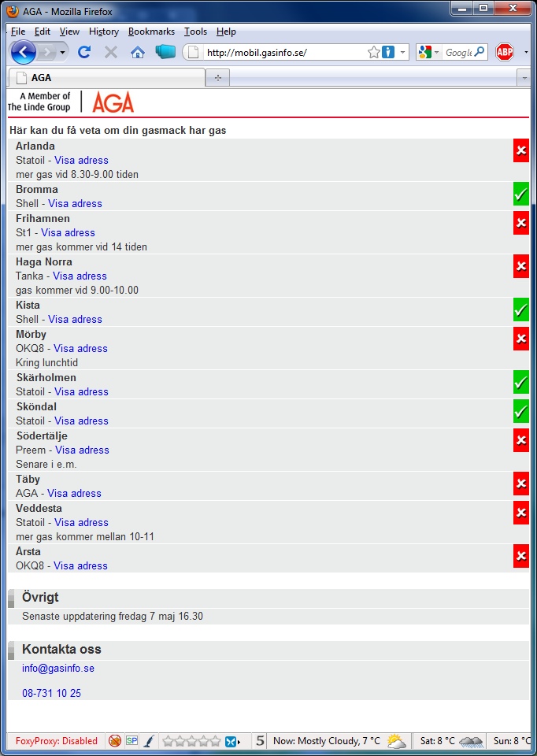This screenshot has width=537, height=756.
Task: Open the search engine selector dropdown
Action: [x=437, y=52]
